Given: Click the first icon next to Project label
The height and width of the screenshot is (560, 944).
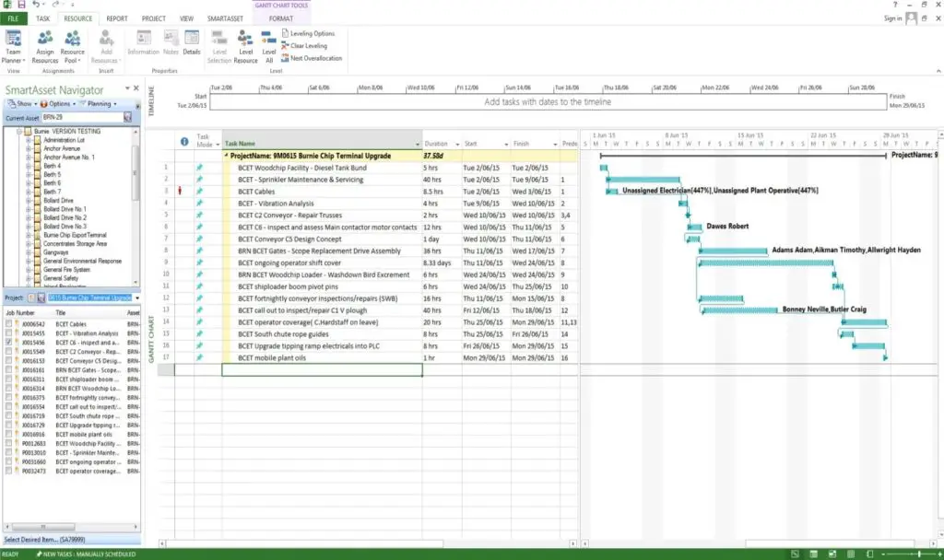Looking at the screenshot, I should pyautogui.click(x=31, y=297).
